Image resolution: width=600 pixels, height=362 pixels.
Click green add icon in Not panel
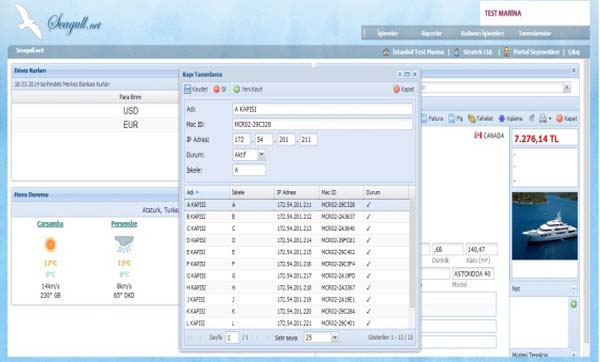point(573,305)
